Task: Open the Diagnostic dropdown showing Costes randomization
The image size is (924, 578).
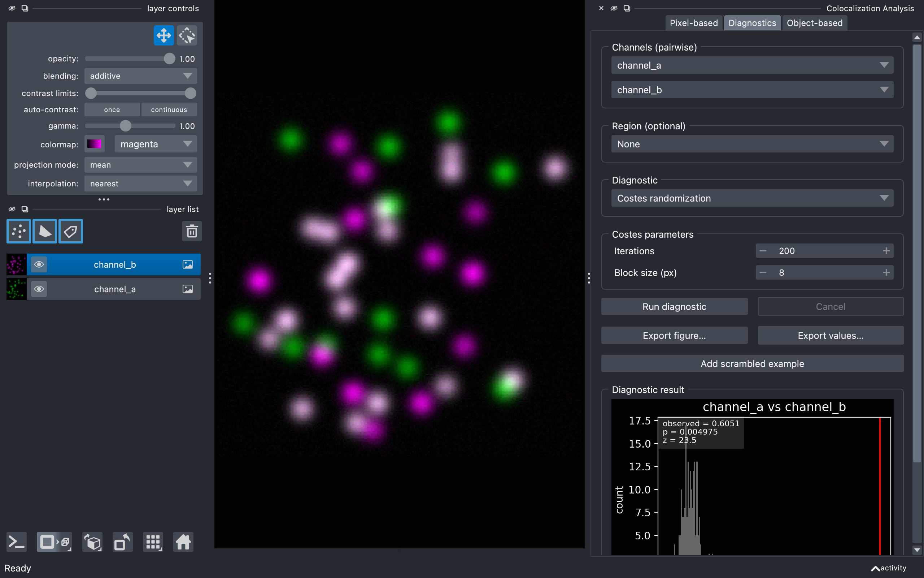Action: (752, 198)
